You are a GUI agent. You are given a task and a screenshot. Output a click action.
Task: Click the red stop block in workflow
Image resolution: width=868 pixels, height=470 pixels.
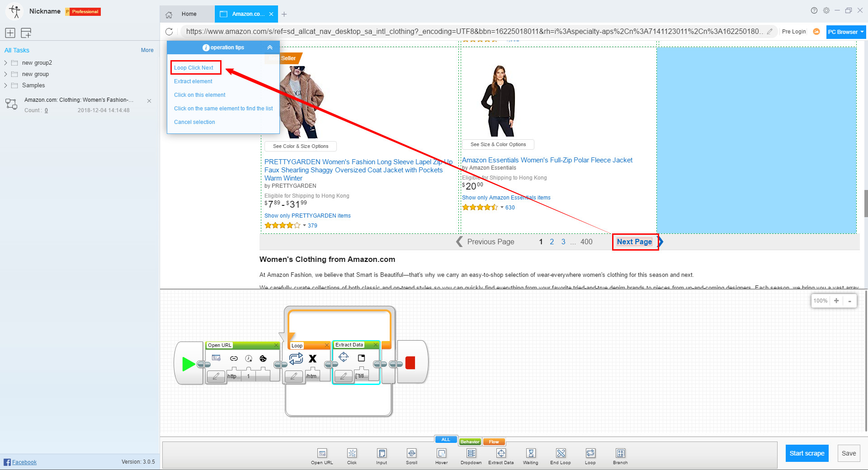[x=410, y=363]
